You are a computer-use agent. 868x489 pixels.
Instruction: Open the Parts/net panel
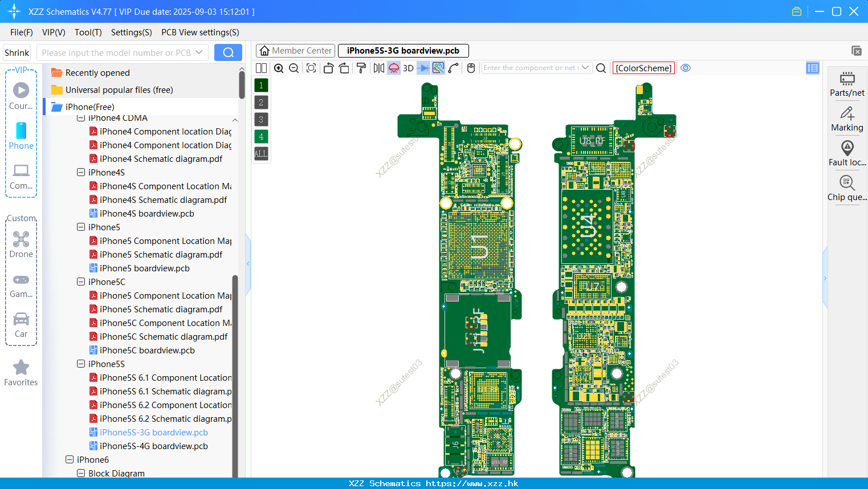847,84
